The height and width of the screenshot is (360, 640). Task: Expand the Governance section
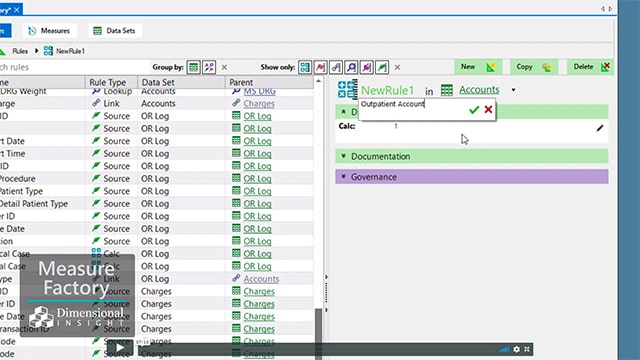click(x=471, y=177)
